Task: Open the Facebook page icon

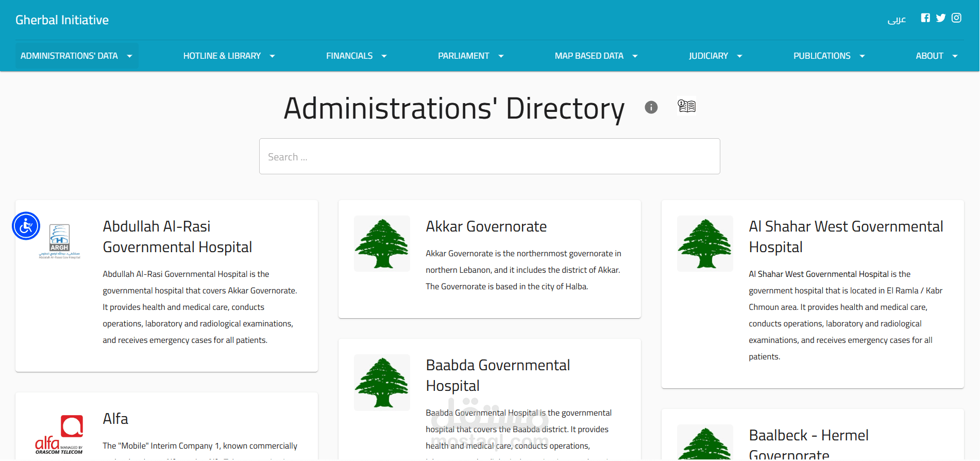Action: point(925,18)
